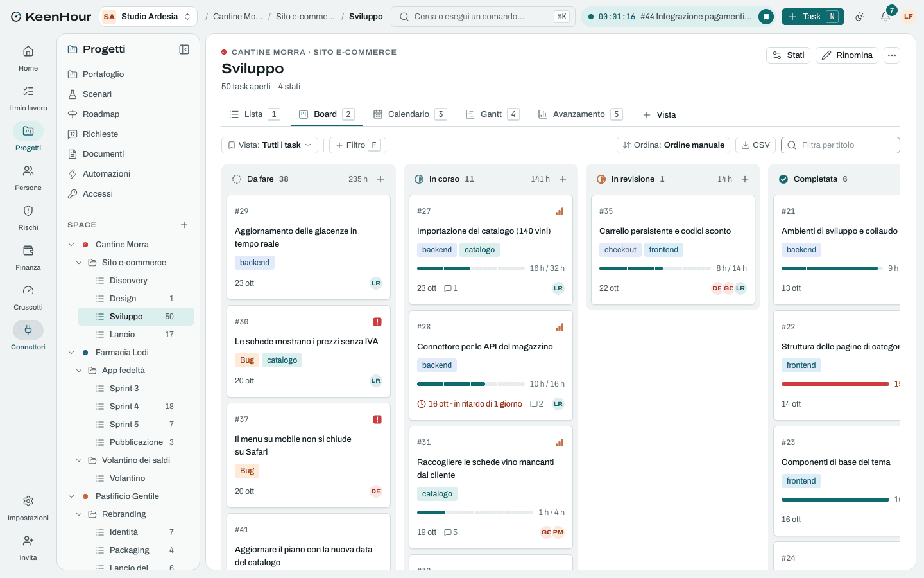Add a new Vista tab
Screen dimensions: 924x578
pos(659,115)
